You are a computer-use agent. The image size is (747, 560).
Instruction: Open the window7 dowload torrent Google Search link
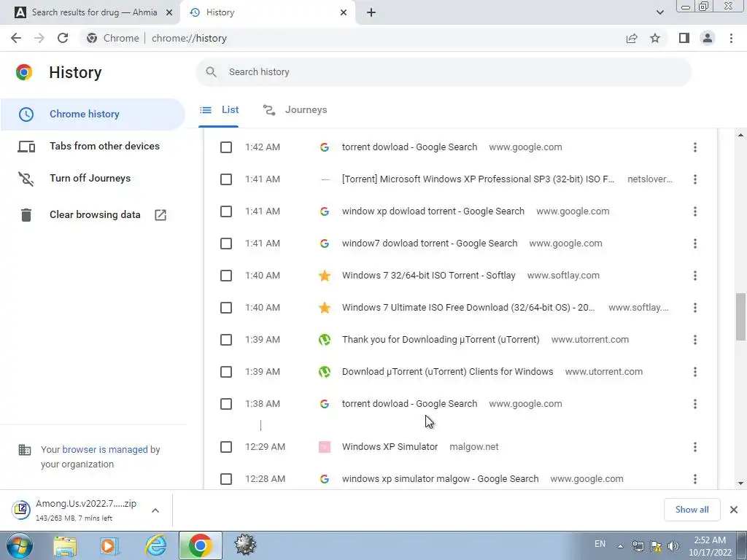[429, 244]
